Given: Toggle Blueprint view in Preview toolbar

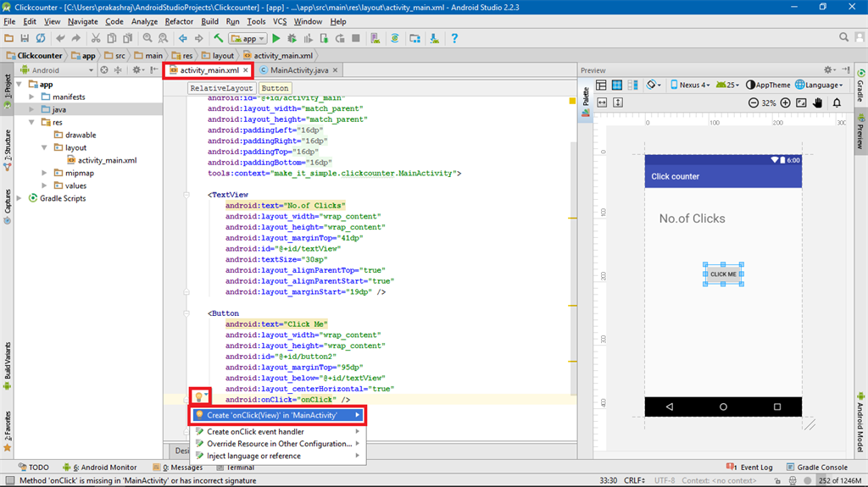Looking at the screenshot, I should [x=617, y=85].
